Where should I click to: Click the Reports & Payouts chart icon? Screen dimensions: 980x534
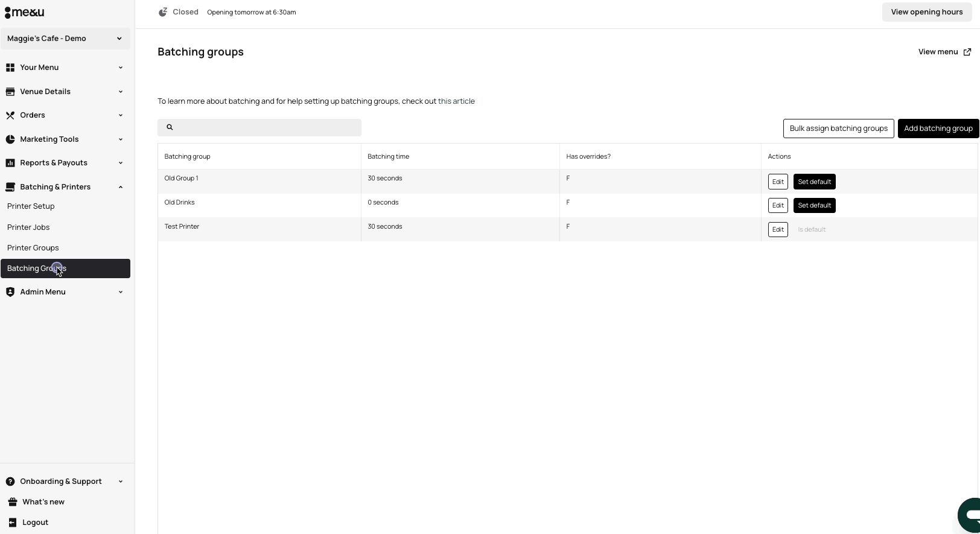(10, 163)
